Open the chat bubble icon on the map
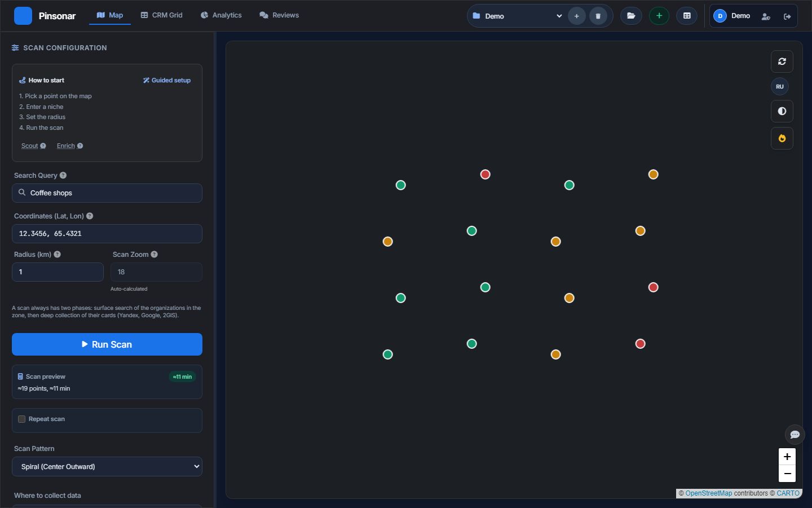The image size is (812, 508). click(x=795, y=435)
